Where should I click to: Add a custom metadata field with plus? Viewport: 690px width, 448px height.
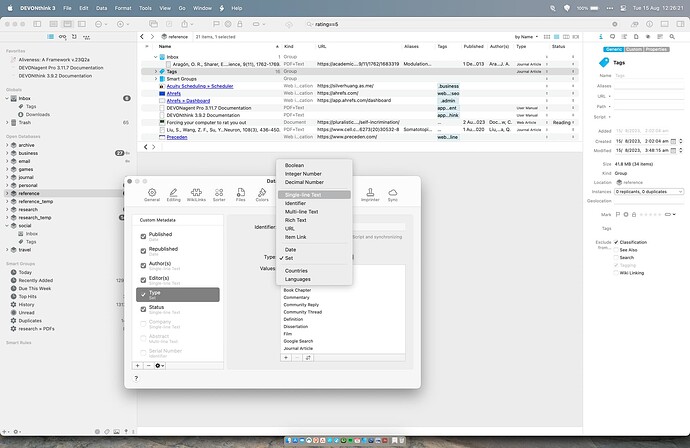click(x=137, y=366)
